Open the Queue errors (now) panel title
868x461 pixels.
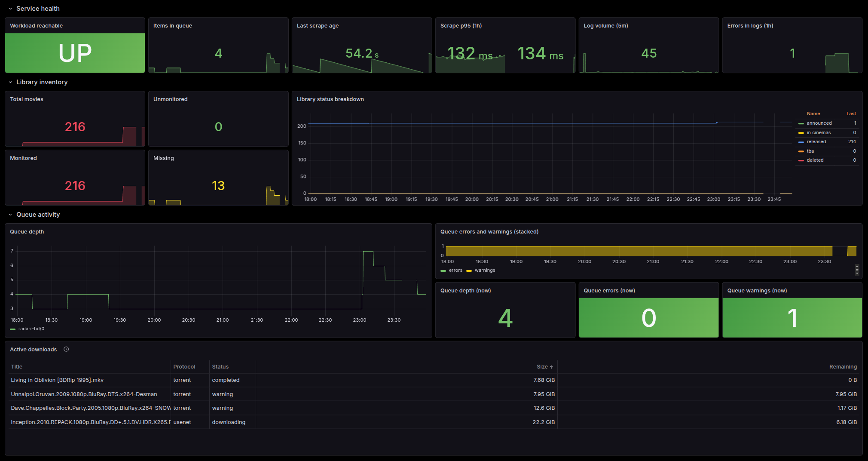(609, 291)
